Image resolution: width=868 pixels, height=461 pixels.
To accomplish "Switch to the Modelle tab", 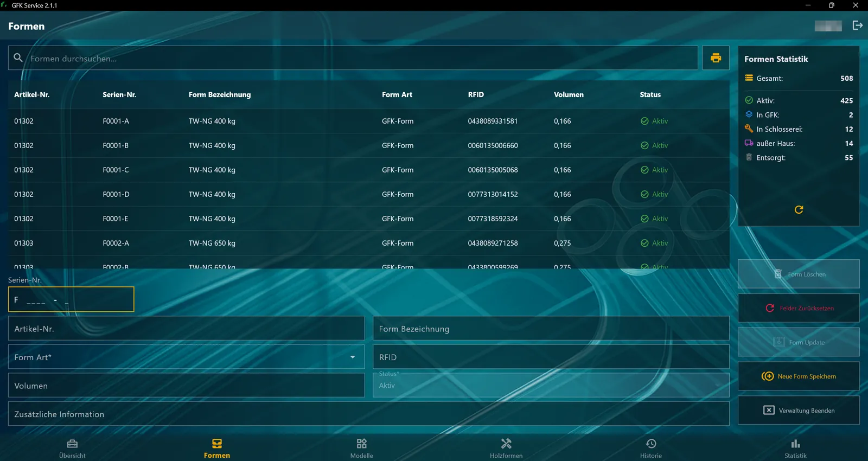I will pyautogui.click(x=361, y=449).
